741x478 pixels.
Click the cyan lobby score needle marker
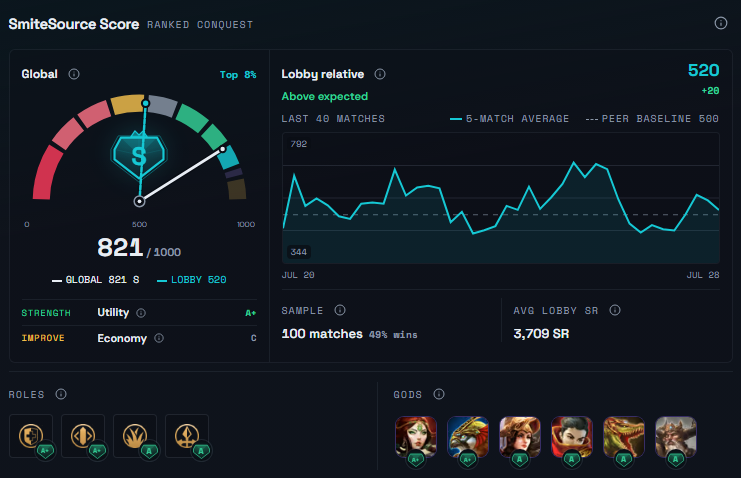pos(146,103)
